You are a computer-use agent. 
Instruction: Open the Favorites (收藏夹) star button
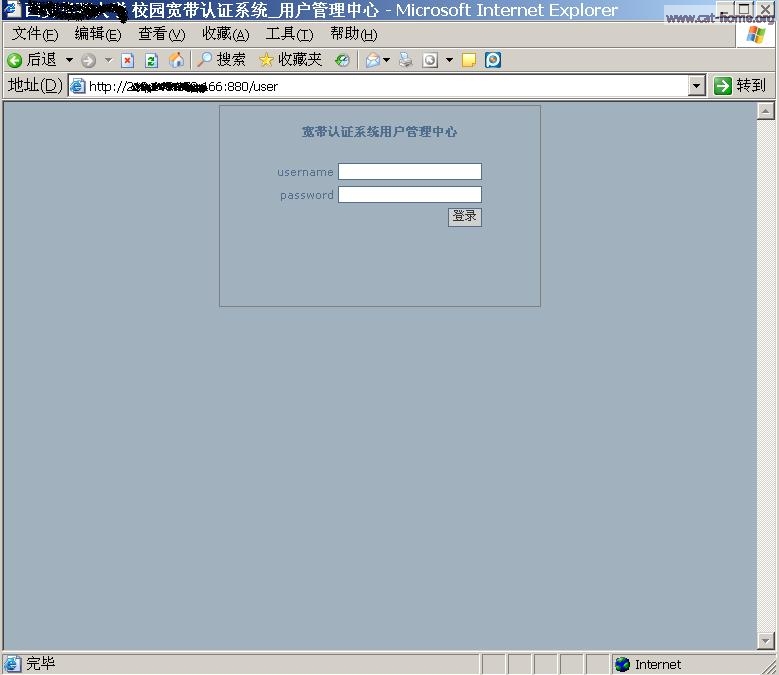point(290,60)
